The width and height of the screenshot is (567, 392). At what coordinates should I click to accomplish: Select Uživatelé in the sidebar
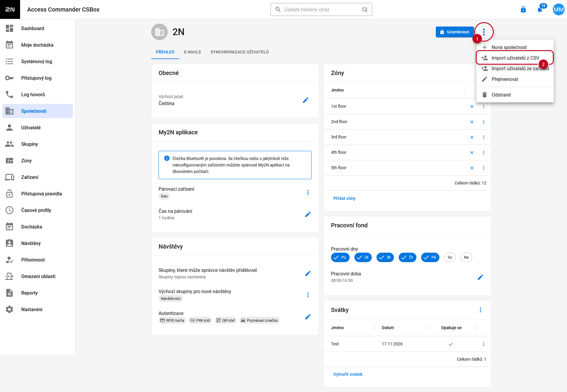coord(38,128)
